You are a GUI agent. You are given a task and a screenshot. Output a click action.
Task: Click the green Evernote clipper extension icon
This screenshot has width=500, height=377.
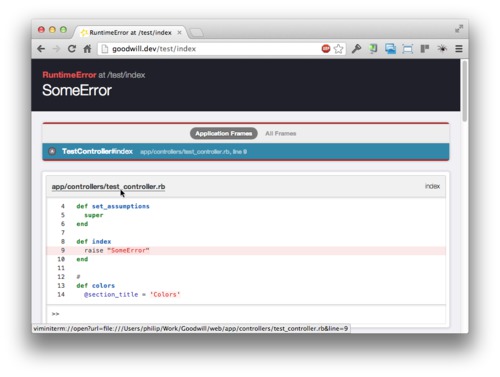pos(373,49)
